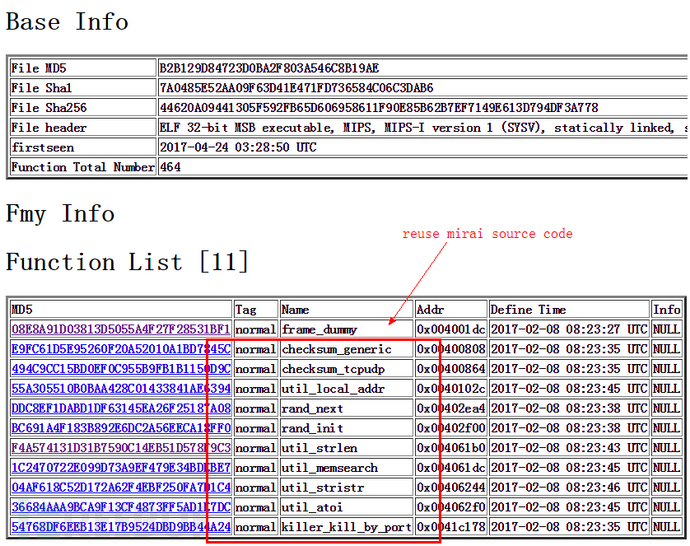Click the Info column header
The image size is (690, 546).
(667, 309)
